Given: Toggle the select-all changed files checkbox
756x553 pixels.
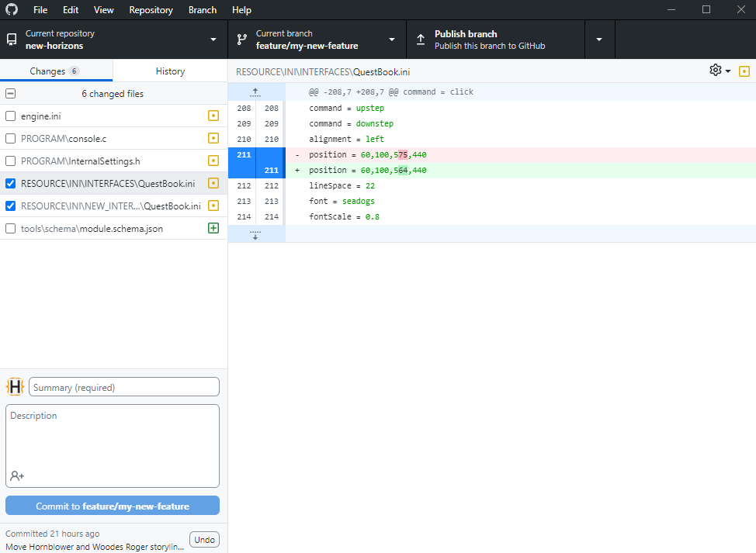Looking at the screenshot, I should click(x=11, y=93).
